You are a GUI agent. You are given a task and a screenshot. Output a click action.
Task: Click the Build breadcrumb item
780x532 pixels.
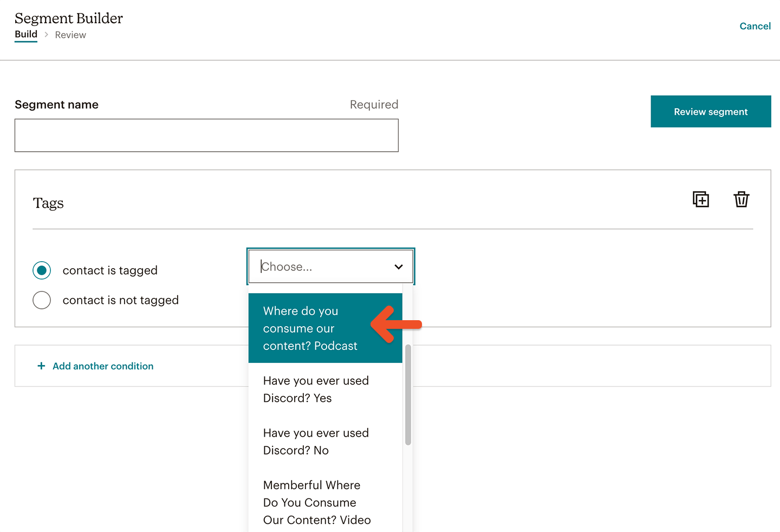[x=26, y=34]
